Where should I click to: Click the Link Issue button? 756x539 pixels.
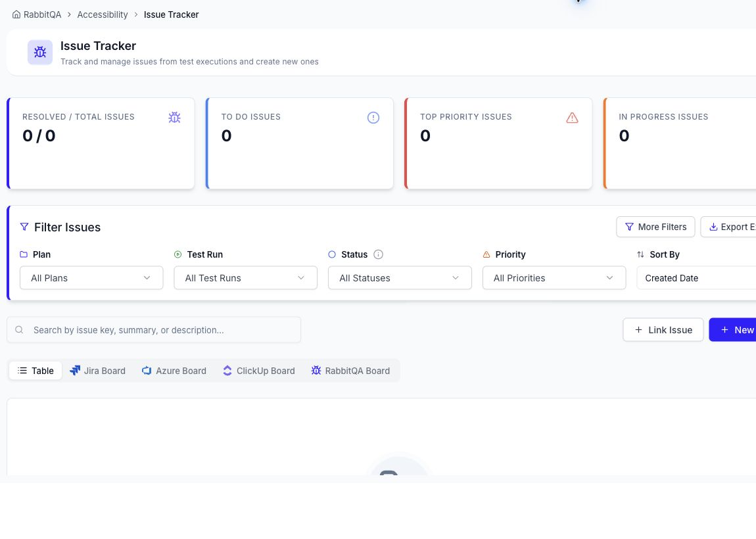click(x=663, y=330)
